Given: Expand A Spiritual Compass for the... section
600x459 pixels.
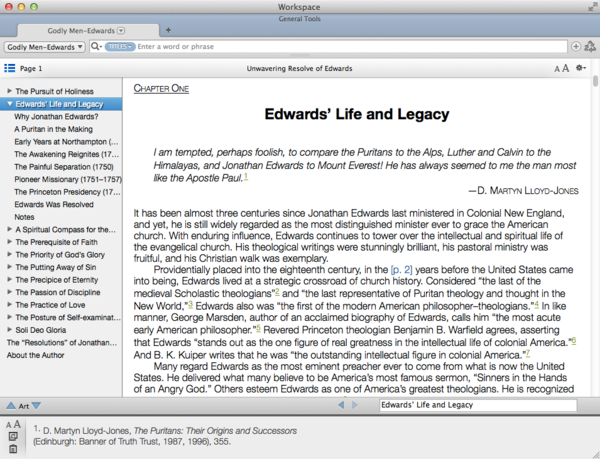Looking at the screenshot, I should tap(10, 229).
